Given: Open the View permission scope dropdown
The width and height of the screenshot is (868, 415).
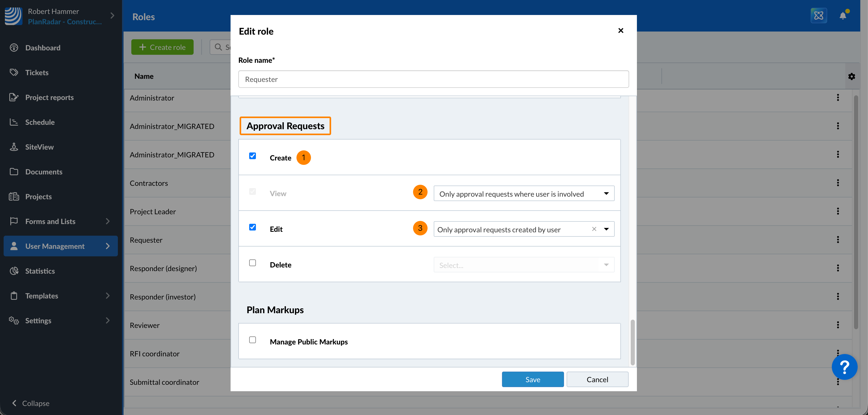Looking at the screenshot, I should pyautogui.click(x=524, y=194).
